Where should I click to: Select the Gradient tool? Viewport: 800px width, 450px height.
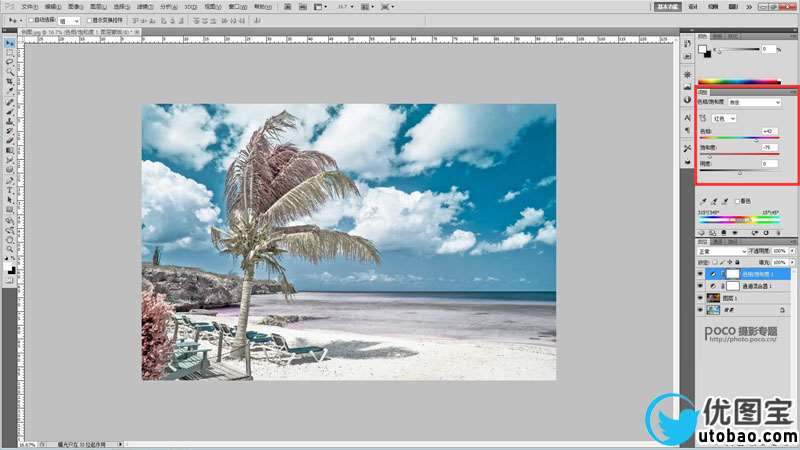click(x=9, y=150)
